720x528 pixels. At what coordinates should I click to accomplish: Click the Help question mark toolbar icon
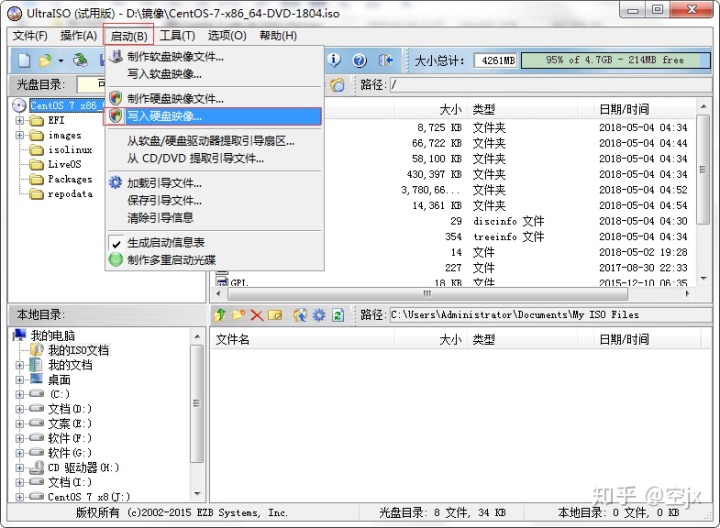pyautogui.click(x=360, y=60)
